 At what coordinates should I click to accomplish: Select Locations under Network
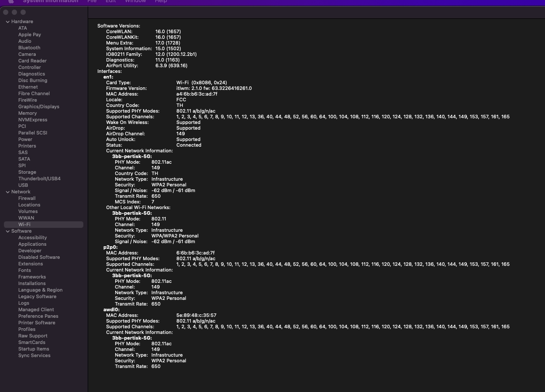29,205
